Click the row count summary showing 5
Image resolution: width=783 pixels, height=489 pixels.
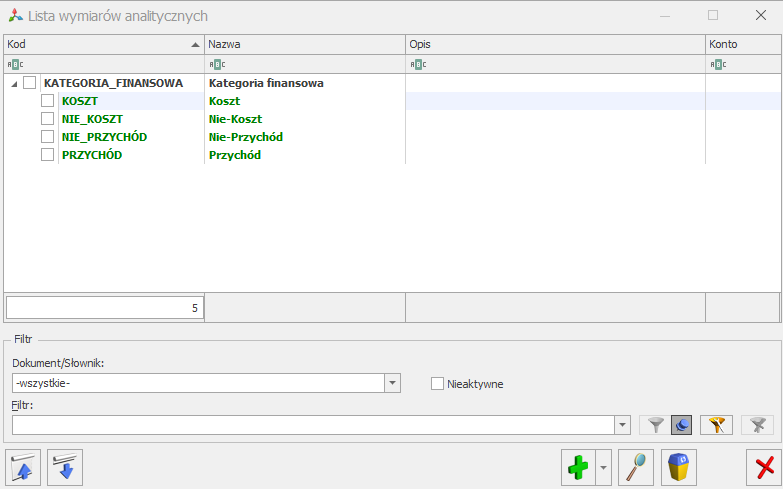click(104, 308)
